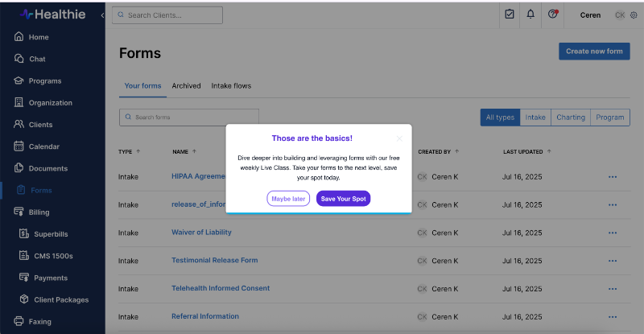Screen dimensions: 644x334
Task: Open options menu for Referral Information row
Action: coord(613,317)
